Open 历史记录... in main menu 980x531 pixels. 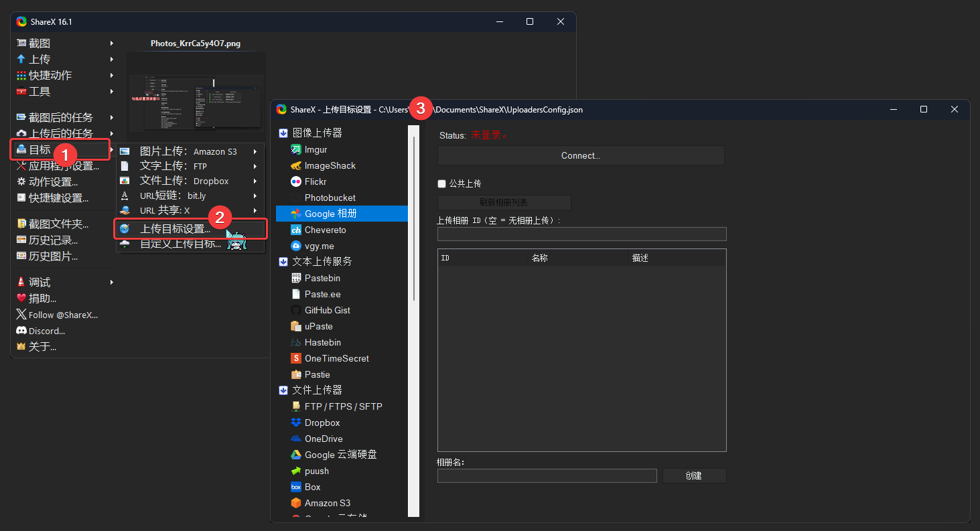coord(64,240)
